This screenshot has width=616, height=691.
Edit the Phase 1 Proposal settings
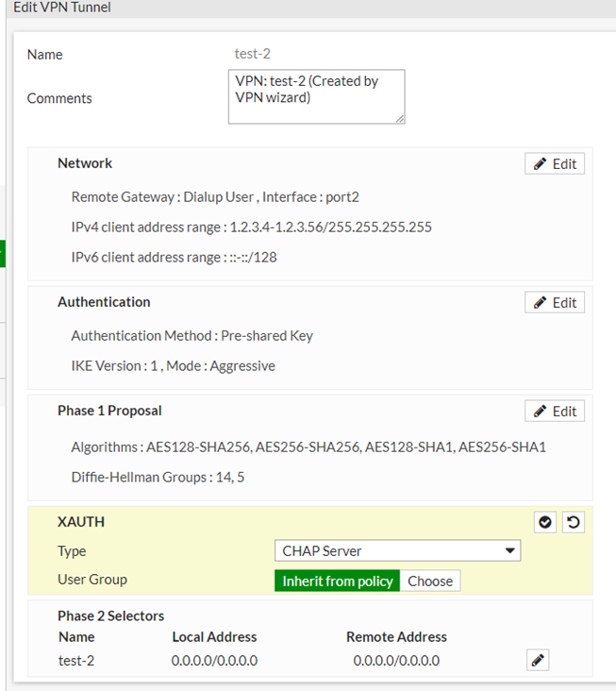click(555, 411)
